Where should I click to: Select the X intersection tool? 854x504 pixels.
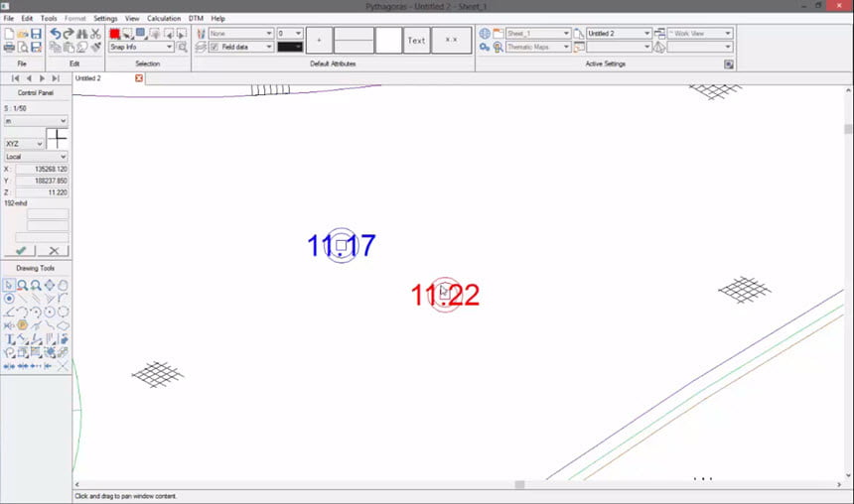pos(64,366)
